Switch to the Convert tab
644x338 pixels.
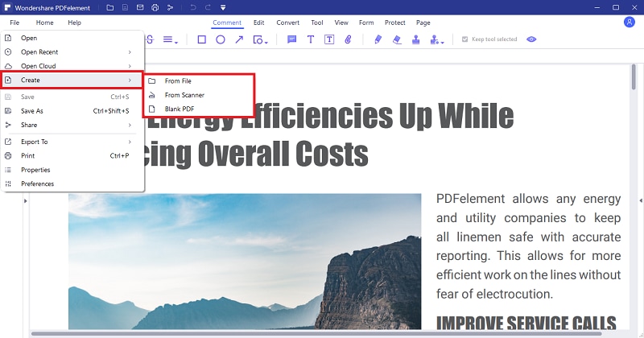click(287, 23)
